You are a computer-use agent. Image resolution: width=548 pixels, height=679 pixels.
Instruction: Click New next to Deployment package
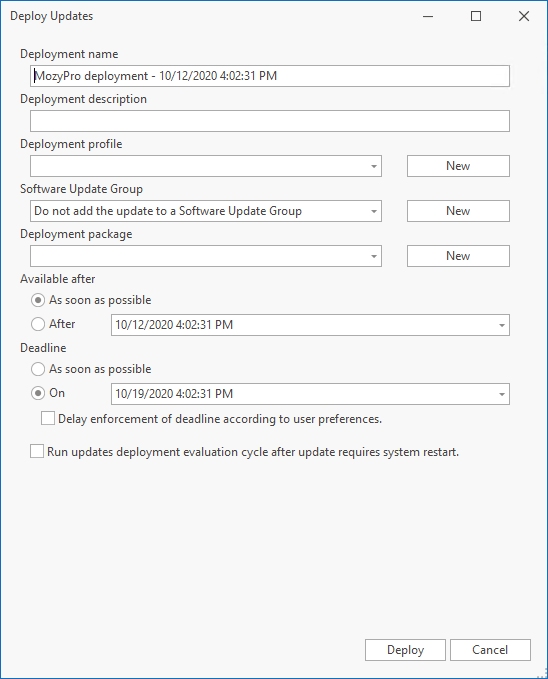tap(458, 256)
